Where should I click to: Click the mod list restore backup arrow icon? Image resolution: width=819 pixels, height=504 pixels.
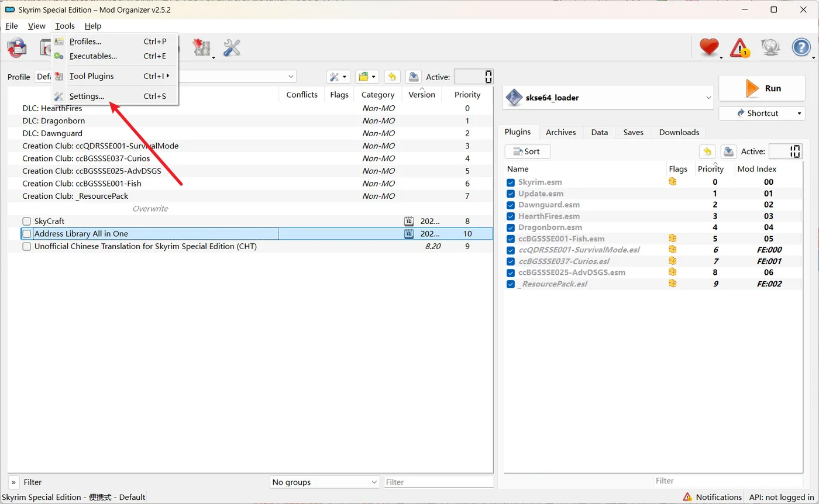(x=392, y=77)
